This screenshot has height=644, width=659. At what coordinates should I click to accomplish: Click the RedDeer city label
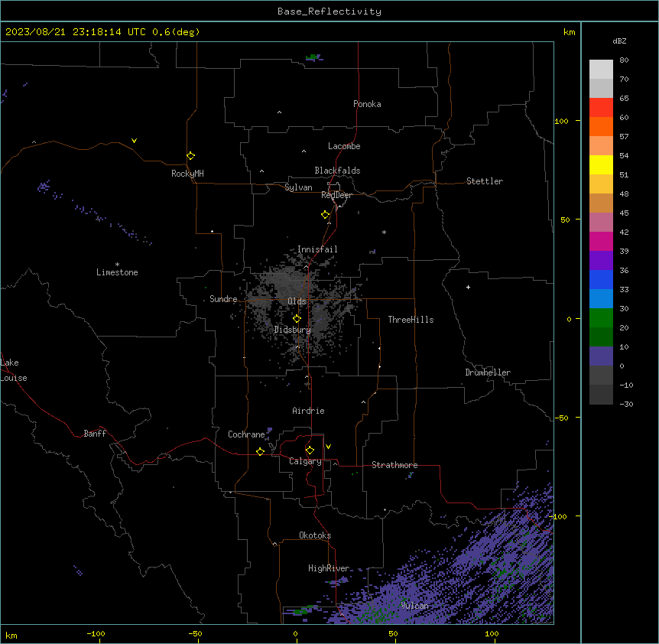coord(336,195)
